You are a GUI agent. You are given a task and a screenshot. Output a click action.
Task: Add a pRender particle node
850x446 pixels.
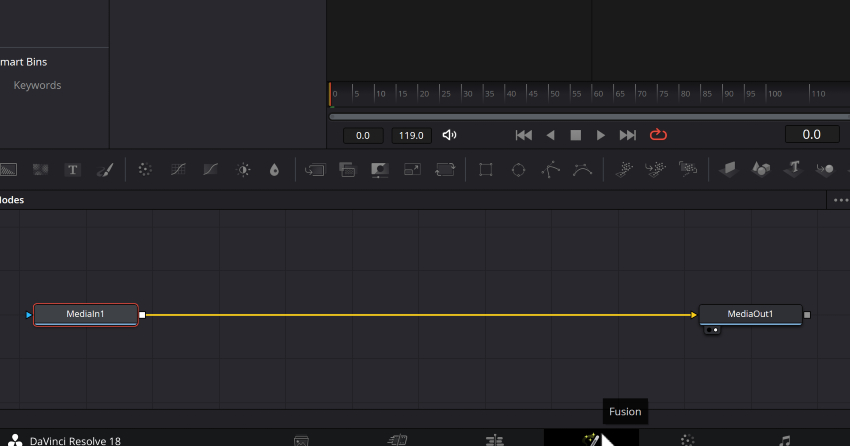(688, 170)
